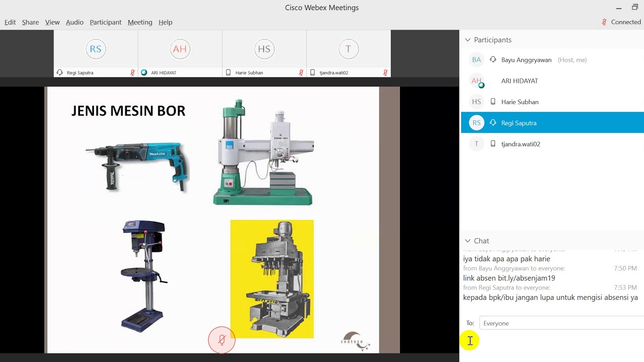Click chat message 'link absen bit.ly/absenjam19'

point(509,278)
